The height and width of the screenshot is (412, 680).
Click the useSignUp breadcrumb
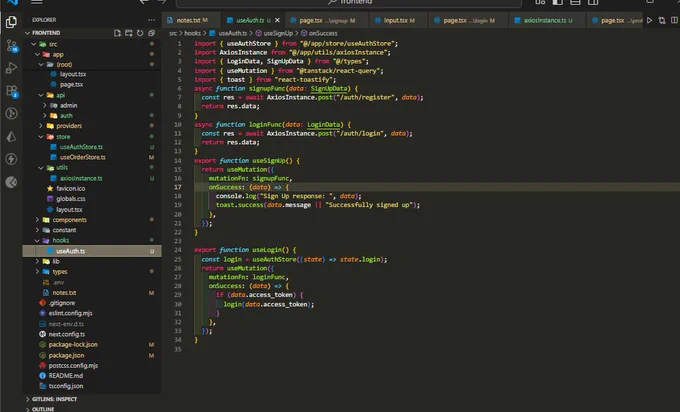click(278, 33)
